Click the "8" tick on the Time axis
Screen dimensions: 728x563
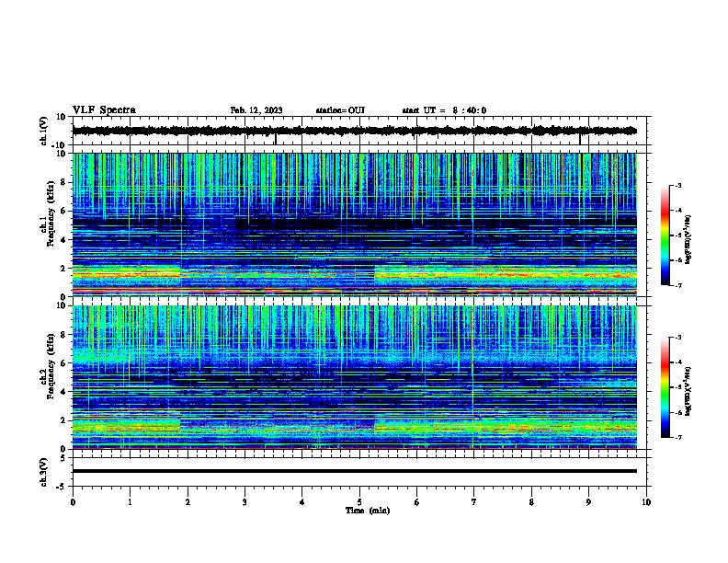pyautogui.click(x=531, y=502)
